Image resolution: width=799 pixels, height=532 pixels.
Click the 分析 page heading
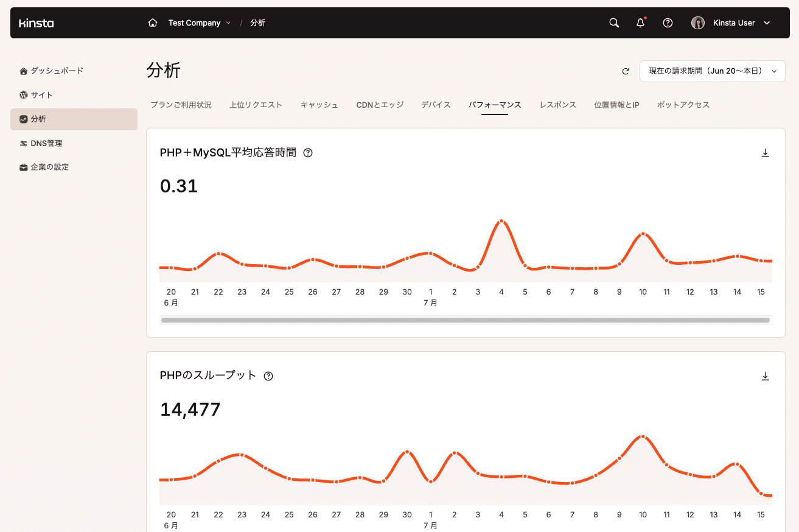click(164, 71)
